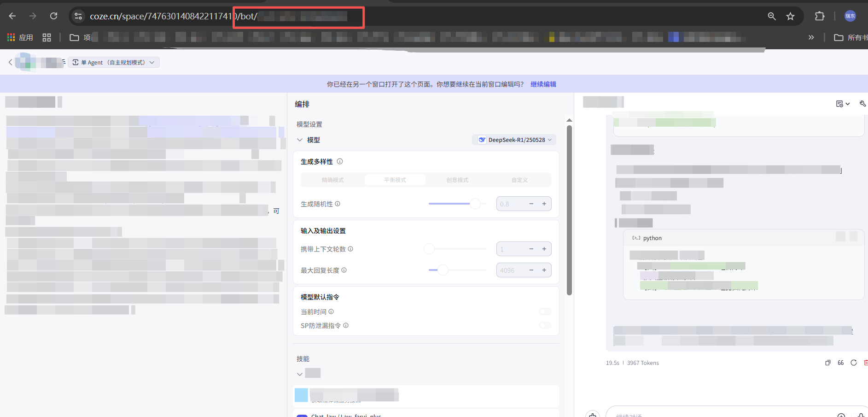Click the 模型默认指令 heading
This screenshot has height=417, width=868.
(320, 297)
